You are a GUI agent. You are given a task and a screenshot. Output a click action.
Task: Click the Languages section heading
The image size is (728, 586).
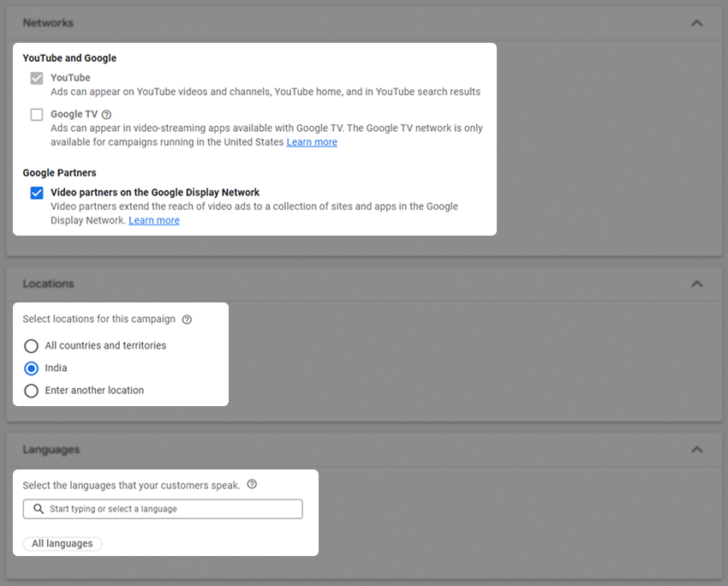pyautogui.click(x=51, y=450)
